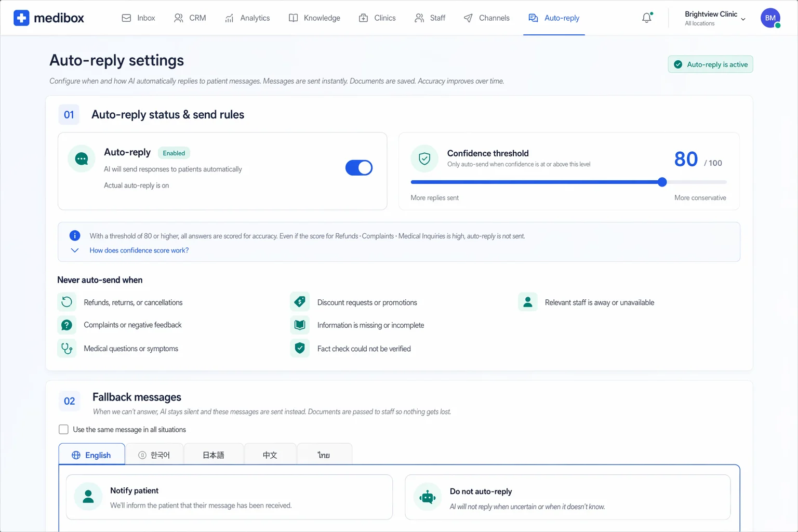Click the Enabled status tag
The image size is (798, 532).
pos(174,153)
